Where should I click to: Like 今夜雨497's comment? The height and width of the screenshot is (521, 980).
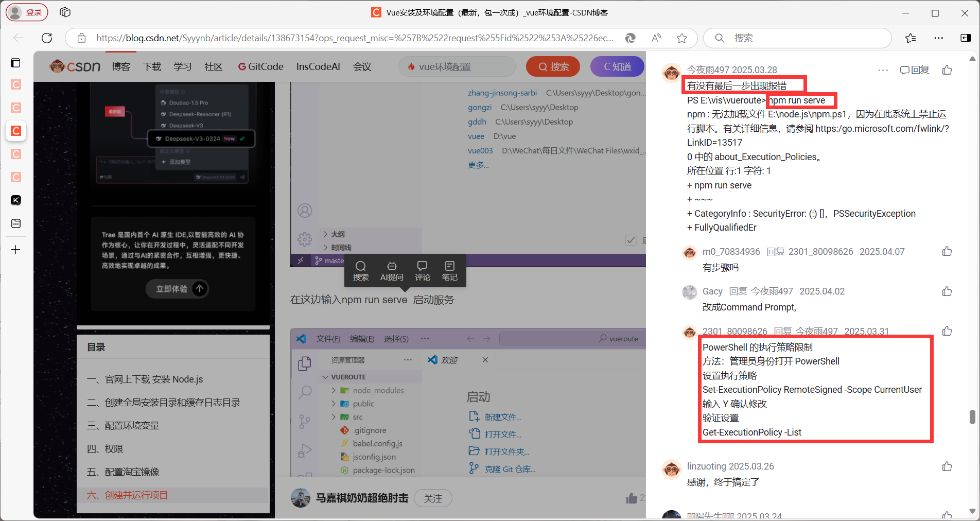(x=947, y=70)
